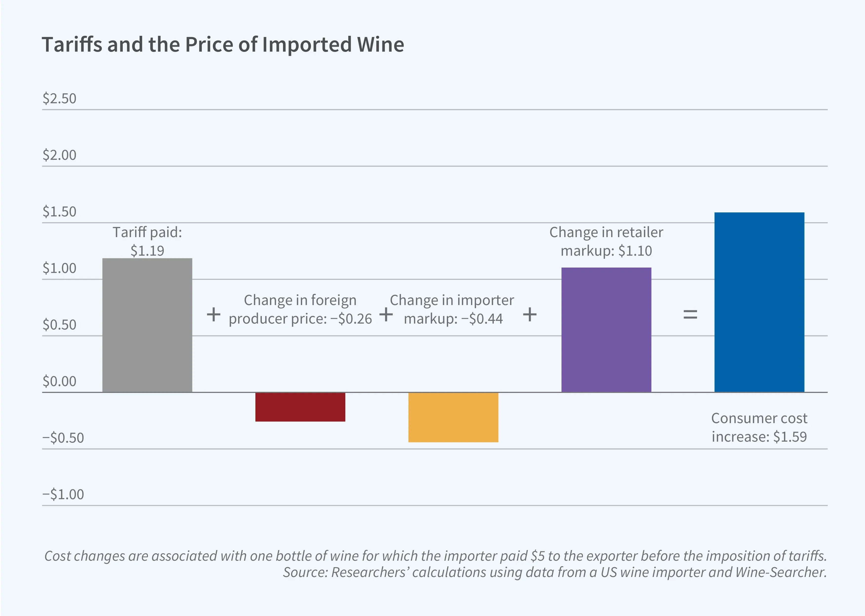The height and width of the screenshot is (616, 865).
Task: Click the equals sign before the blue bar
Action: pos(690,314)
